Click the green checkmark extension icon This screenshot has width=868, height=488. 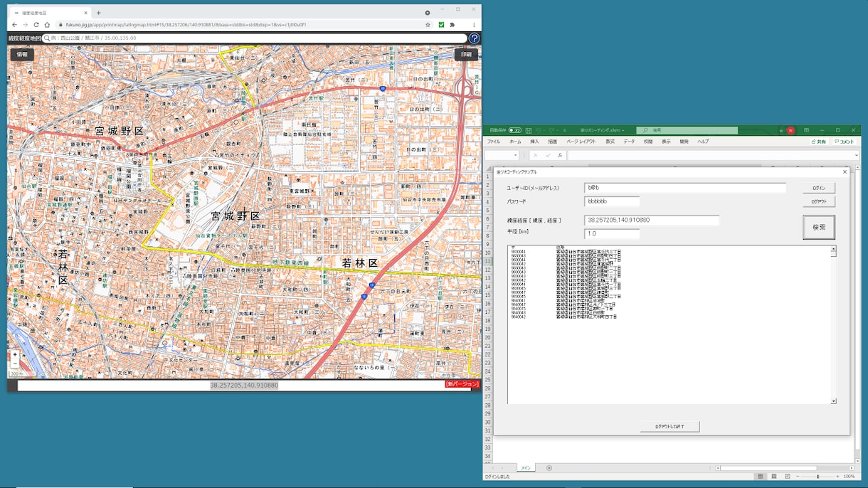click(x=441, y=25)
